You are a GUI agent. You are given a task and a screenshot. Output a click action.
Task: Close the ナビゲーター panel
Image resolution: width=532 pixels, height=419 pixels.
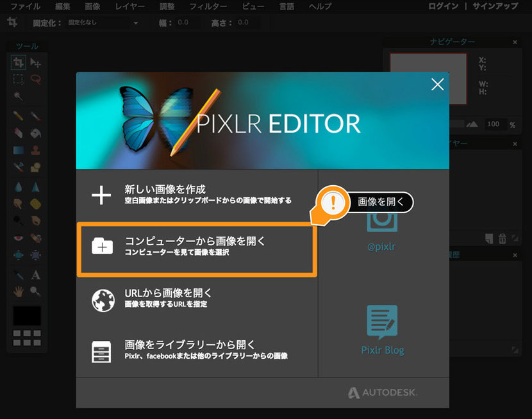515,42
